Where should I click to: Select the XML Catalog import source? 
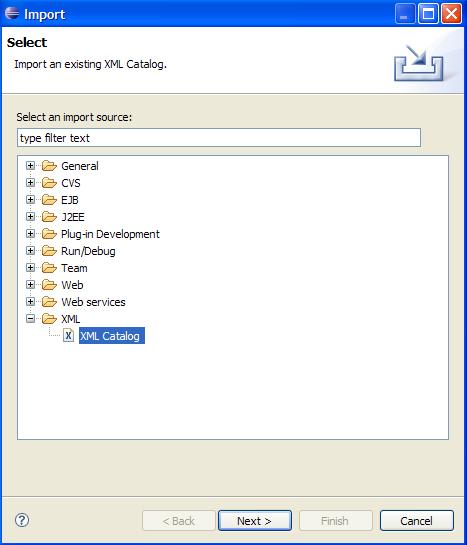point(112,336)
